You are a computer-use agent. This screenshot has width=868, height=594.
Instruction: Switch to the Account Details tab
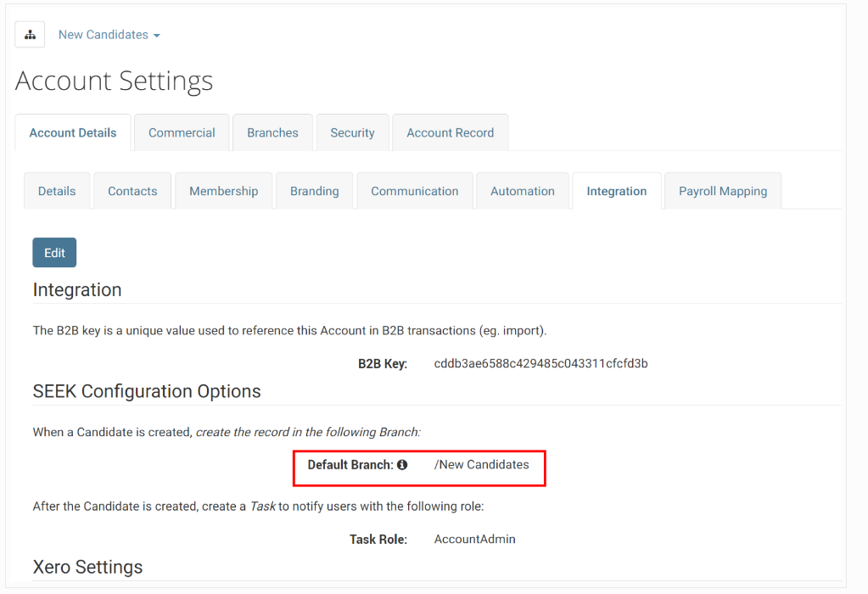click(x=73, y=132)
